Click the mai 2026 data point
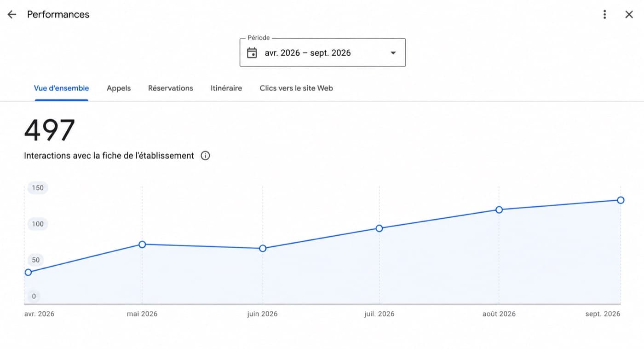This screenshot has height=349, width=644. 142,244
